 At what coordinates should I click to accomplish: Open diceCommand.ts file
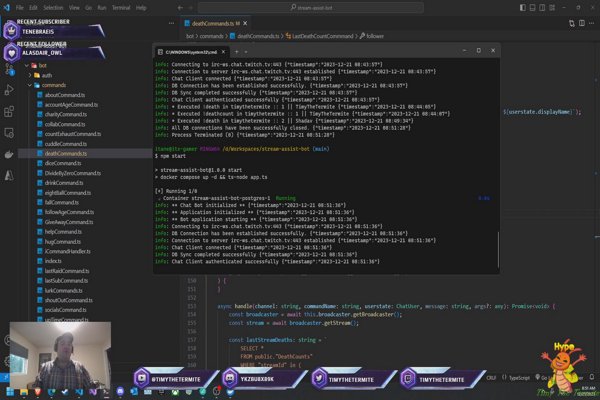coord(63,163)
